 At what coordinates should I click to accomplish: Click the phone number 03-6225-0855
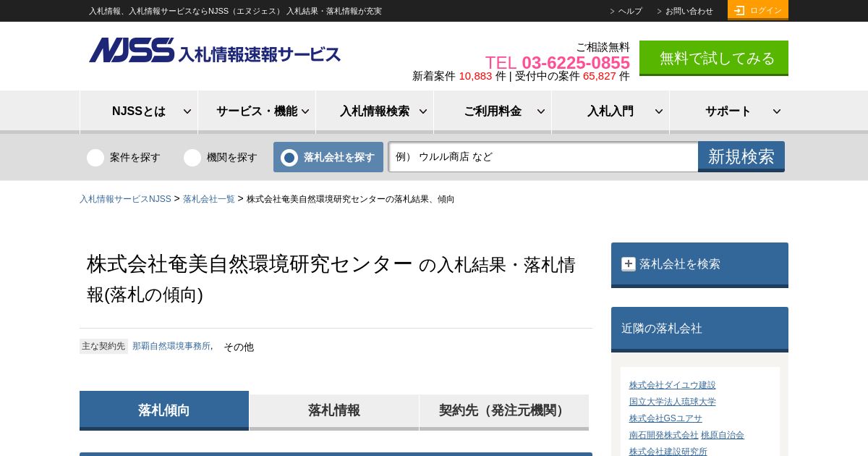[x=576, y=62]
